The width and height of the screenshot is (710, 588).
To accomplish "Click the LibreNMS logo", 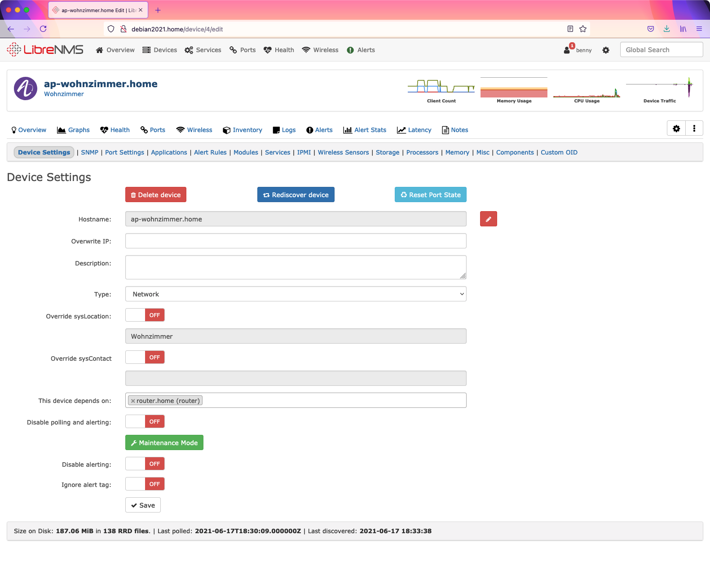I will coord(45,50).
